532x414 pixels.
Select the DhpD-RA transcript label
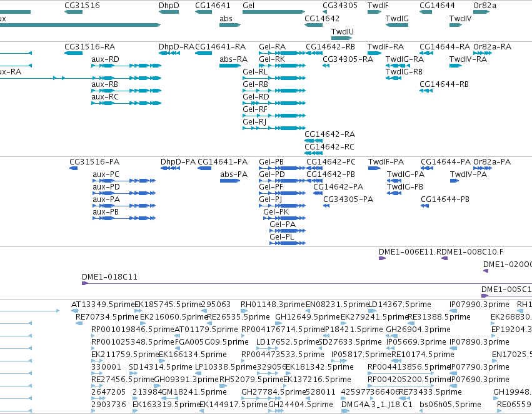click(176, 47)
